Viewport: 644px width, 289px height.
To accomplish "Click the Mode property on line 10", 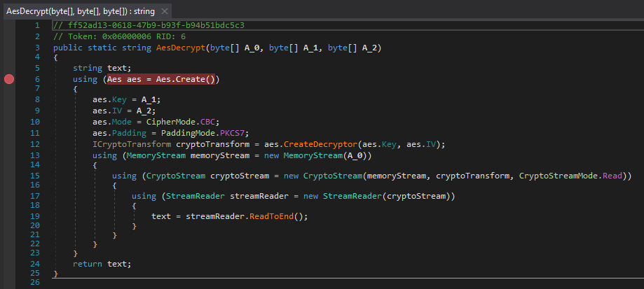I will tap(122, 122).
